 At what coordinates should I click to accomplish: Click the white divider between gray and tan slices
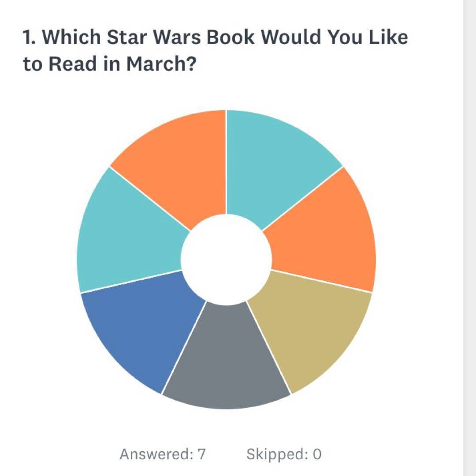coord(268,347)
